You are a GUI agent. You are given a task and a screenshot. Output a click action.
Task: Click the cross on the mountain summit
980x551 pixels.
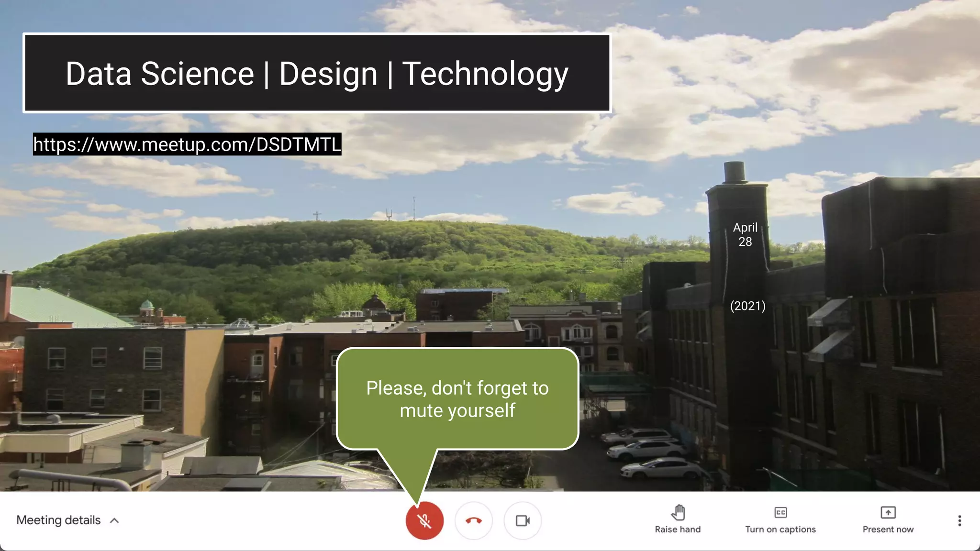pos(317,216)
